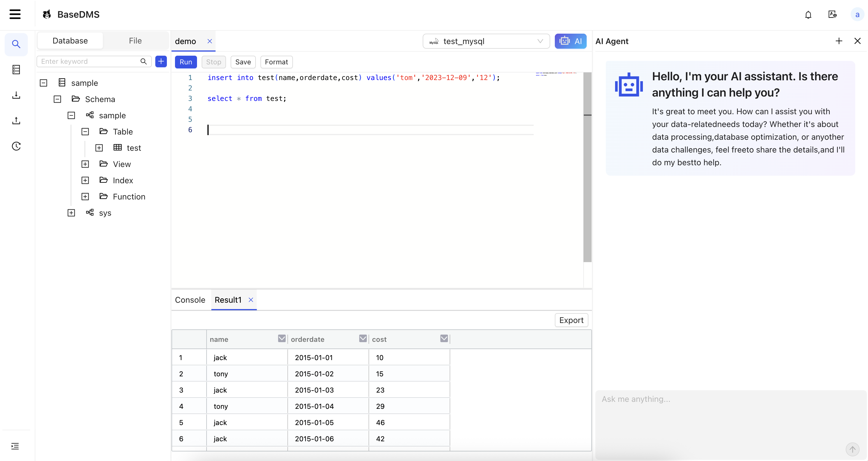Select row number 6 in results
The width and height of the screenshot is (868, 461).
click(189, 438)
